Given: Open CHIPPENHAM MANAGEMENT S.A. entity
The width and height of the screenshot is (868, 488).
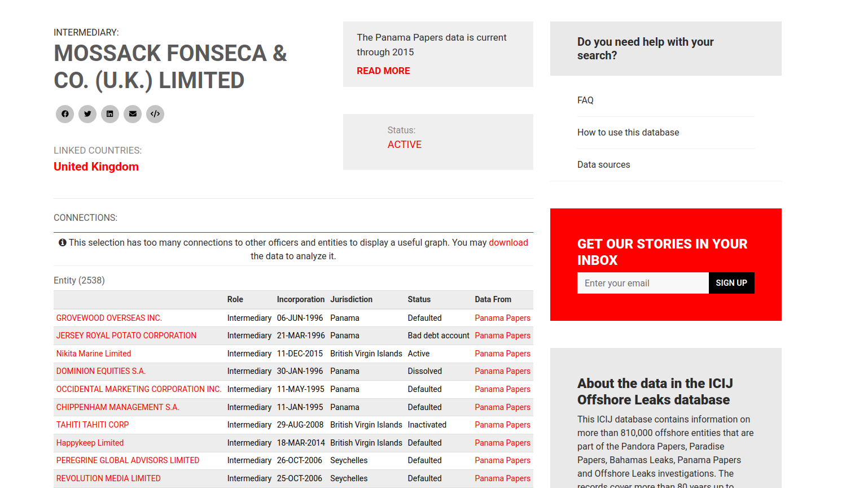Looking at the screenshot, I should tap(117, 407).
